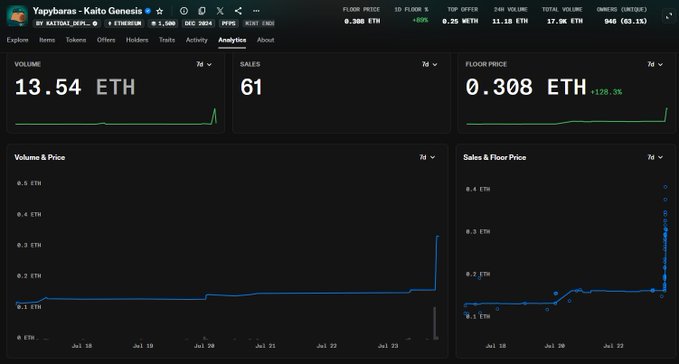Click the DEC 2024 date badge
Screen dimensions: 679x364
[198, 23]
